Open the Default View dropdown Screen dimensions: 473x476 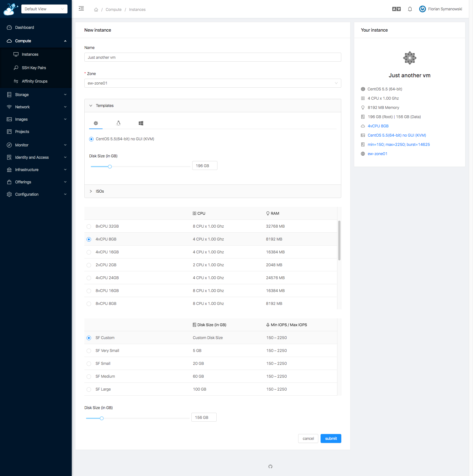[x=44, y=9]
